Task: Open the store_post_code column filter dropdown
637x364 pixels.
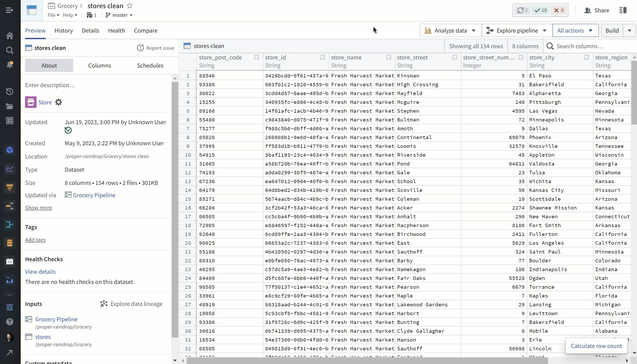Action: coord(256,57)
